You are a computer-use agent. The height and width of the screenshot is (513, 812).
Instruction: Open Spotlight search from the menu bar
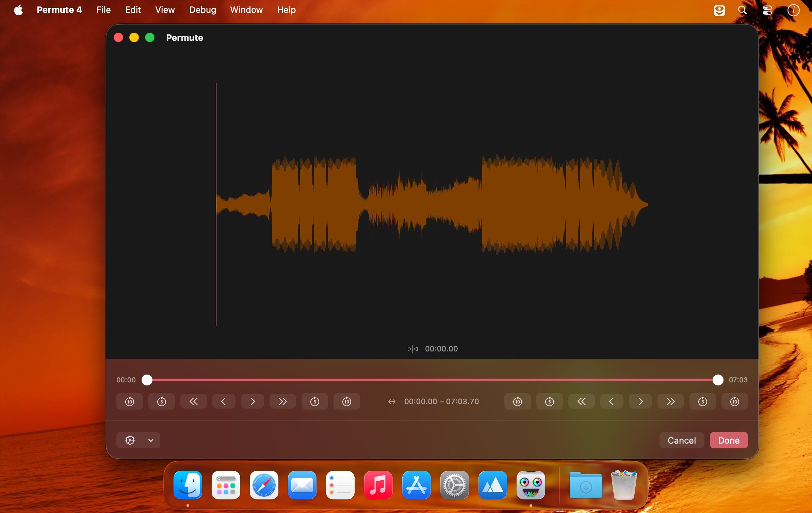coord(742,10)
